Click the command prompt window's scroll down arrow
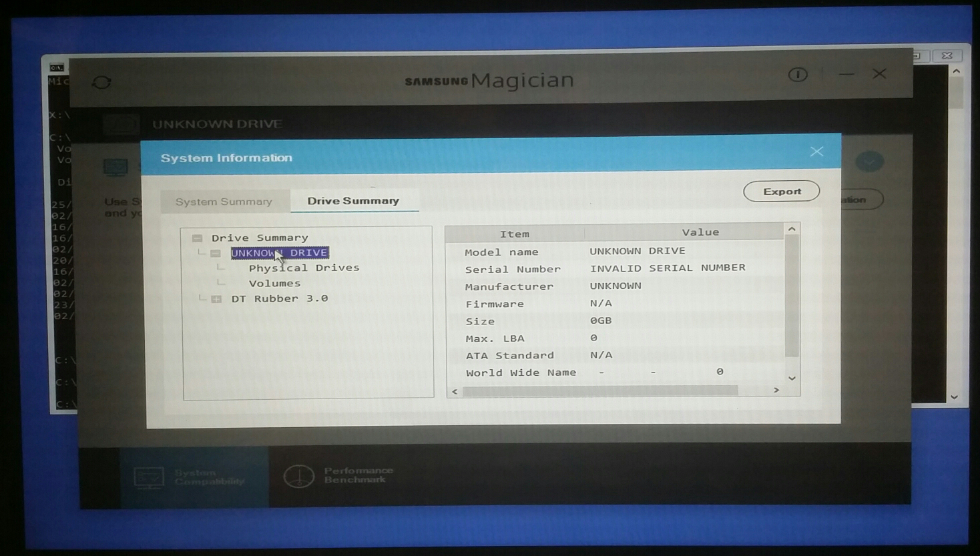The width and height of the screenshot is (980, 556). 955,397
